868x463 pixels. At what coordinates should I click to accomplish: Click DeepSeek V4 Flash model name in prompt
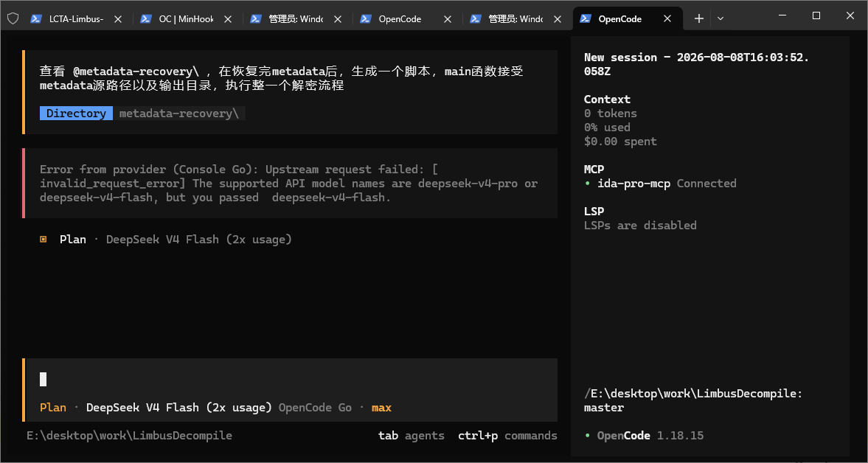pyautogui.click(x=178, y=408)
